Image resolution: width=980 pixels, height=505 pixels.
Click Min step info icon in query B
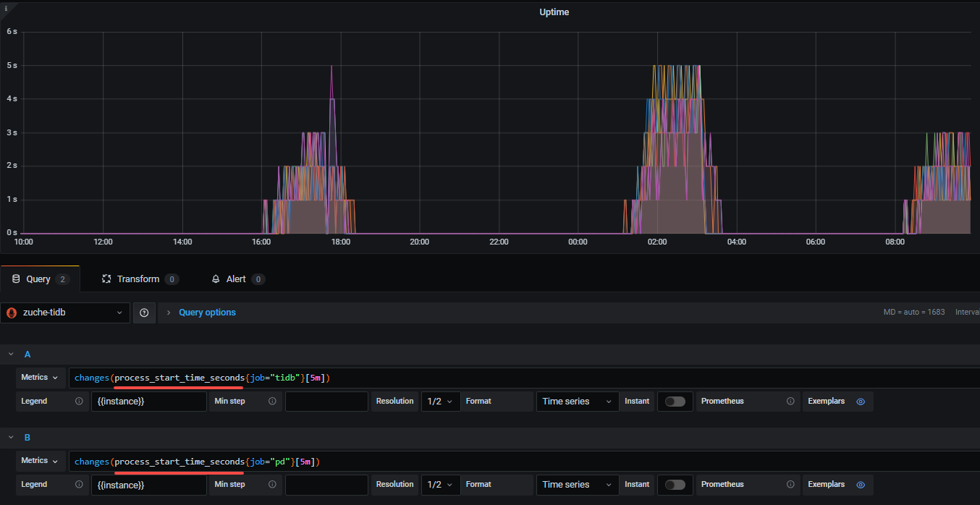pos(272,484)
